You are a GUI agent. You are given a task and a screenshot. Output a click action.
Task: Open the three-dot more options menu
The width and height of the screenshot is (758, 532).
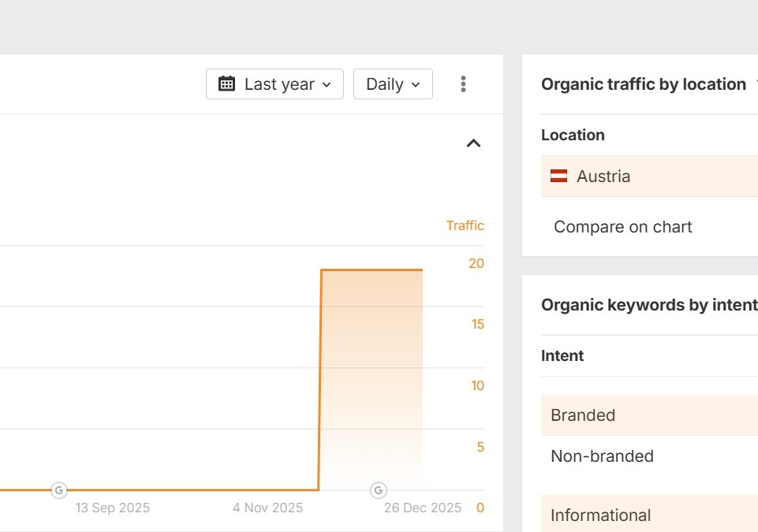[463, 84]
